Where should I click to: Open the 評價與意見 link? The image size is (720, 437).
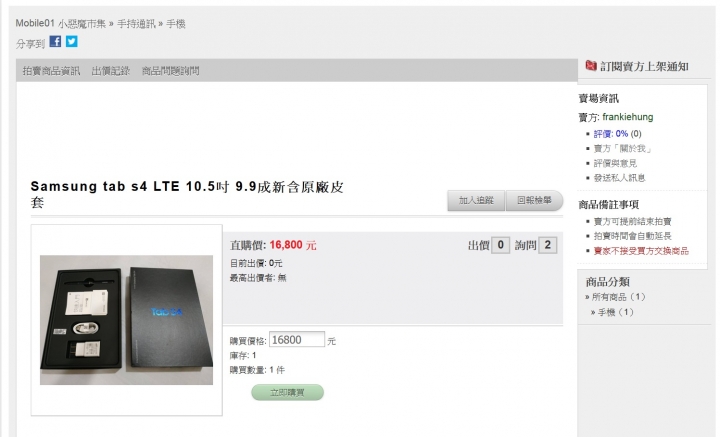point(615,163)
